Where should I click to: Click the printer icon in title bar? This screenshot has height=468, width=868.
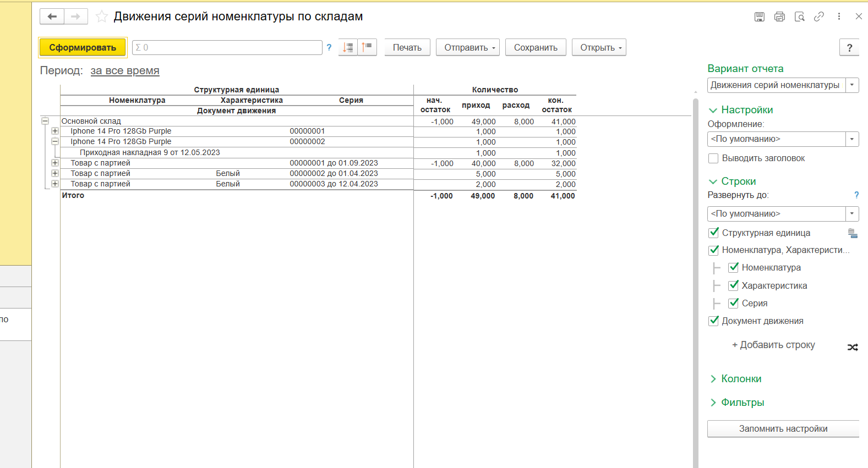779,16
